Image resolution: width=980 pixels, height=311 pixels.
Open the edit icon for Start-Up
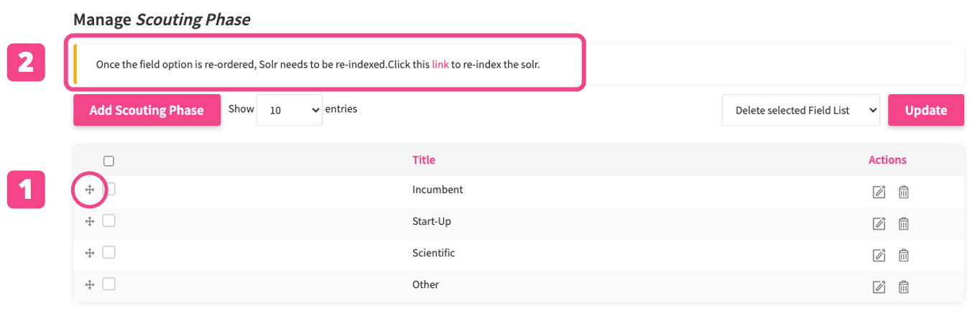point(879,223)
